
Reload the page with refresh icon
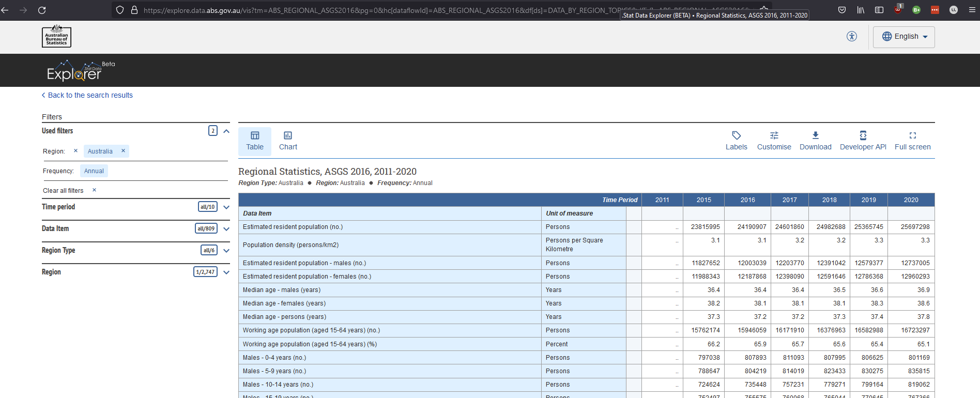[x=42, y=10]
